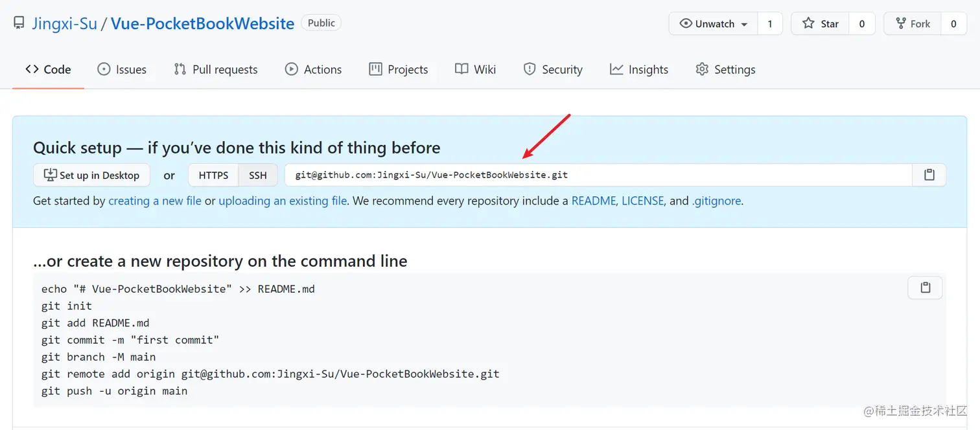980x430 pixels.
Task: Switch the URL type to HTTPS
Action: coord(213,175)
